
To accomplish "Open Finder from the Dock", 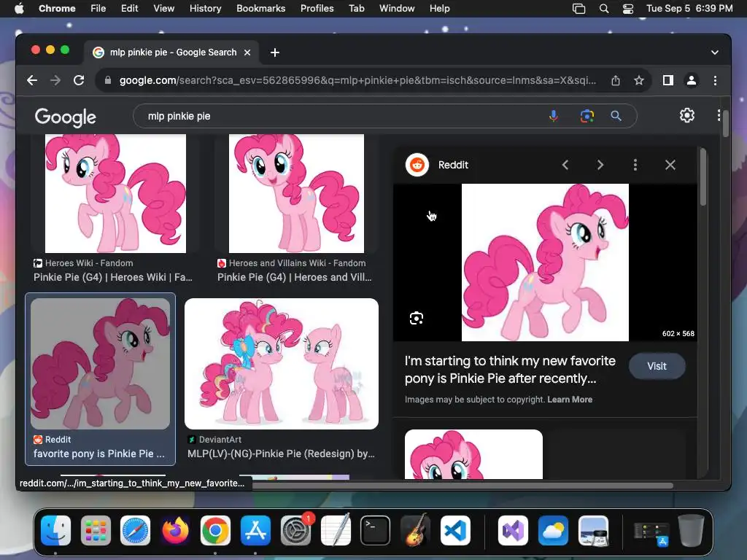I will pyautogui.click(x=55, y=530).
